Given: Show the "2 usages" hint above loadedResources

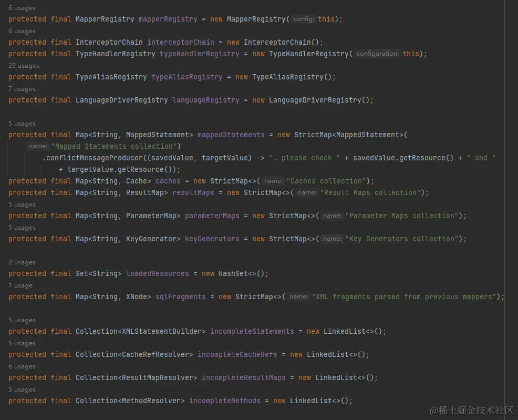Looking at the screenshot, I should pyautogui.click(x=22, y=262).
